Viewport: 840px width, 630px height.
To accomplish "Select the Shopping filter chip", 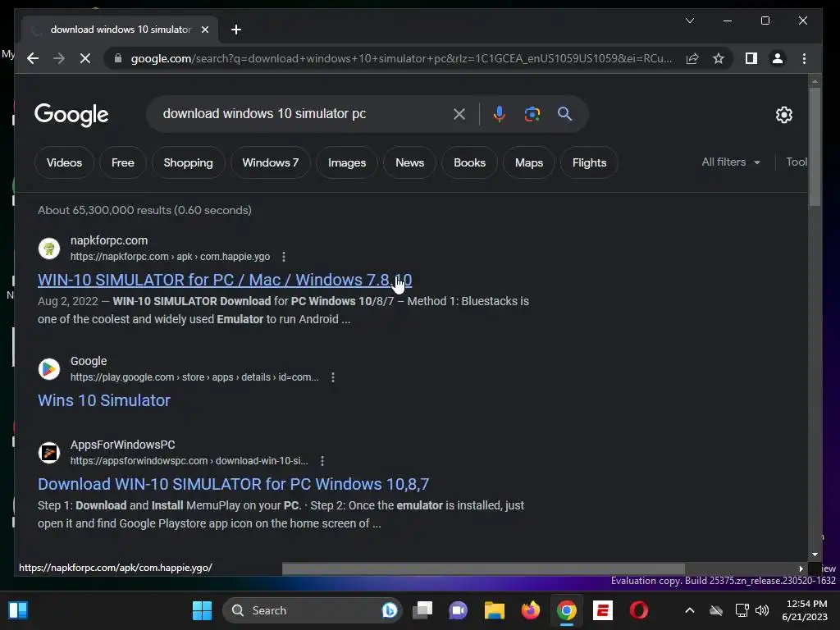I will (188, 162).
